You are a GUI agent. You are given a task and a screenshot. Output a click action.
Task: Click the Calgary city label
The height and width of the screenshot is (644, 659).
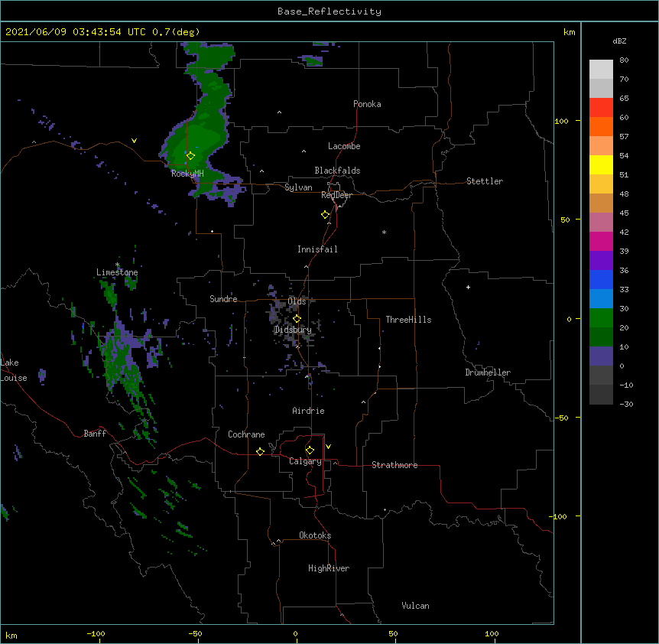[x=305, y=461]
